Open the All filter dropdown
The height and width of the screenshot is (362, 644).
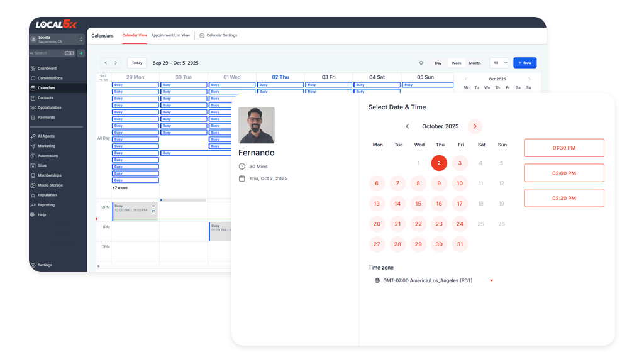(500, 63)
